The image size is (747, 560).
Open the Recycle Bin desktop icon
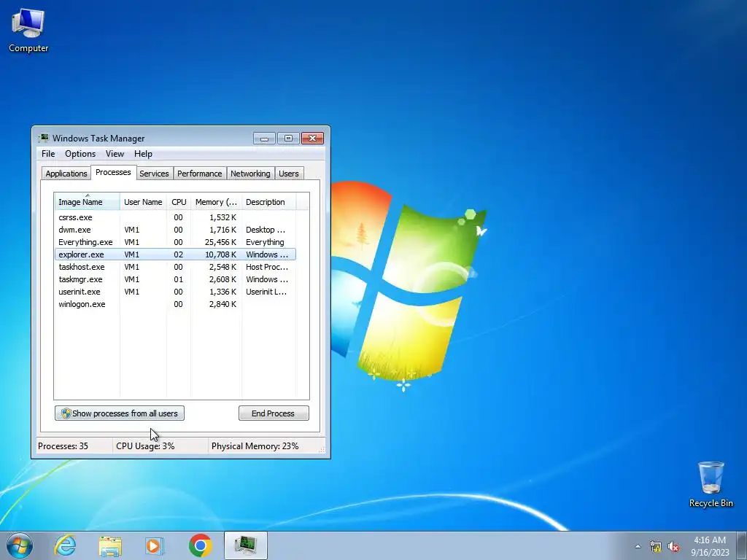tap(711, 484)
